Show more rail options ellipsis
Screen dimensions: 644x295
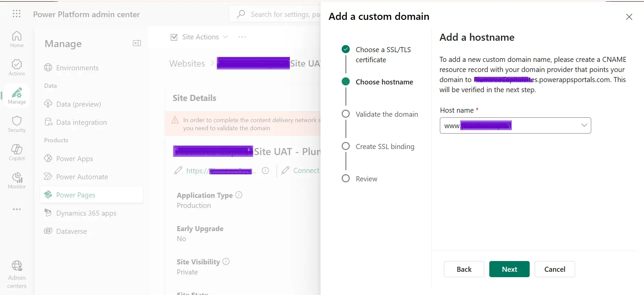17,209
